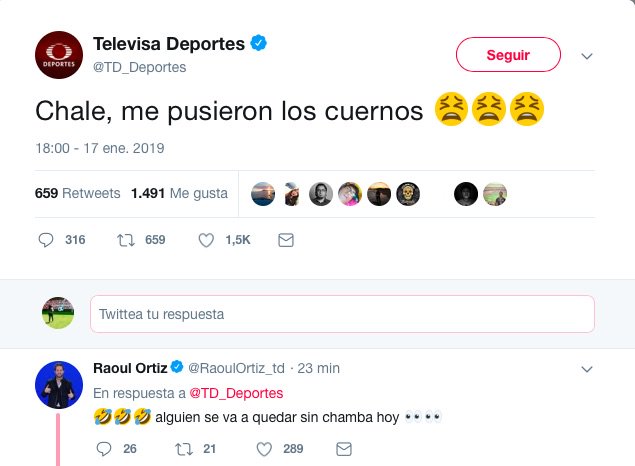Screen dimensions: 635x466
Task: Like Raoul Ortiz's reply
Action: (261, 449)
